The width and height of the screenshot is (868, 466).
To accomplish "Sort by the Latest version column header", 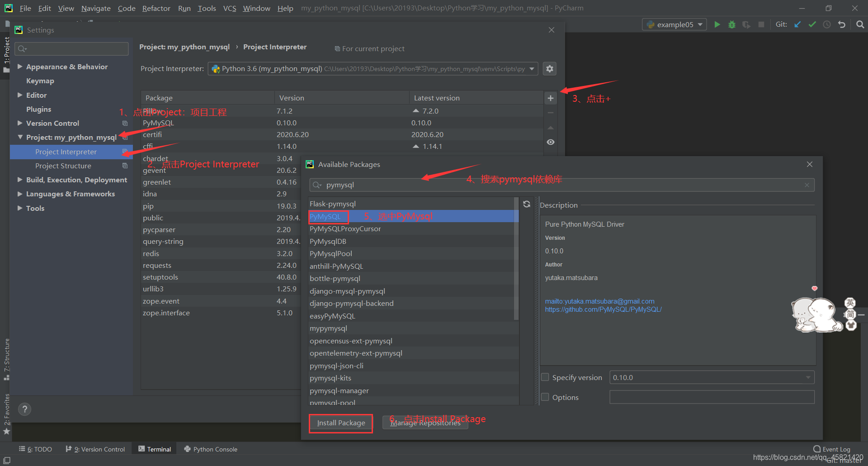I will tap(476, 98).
